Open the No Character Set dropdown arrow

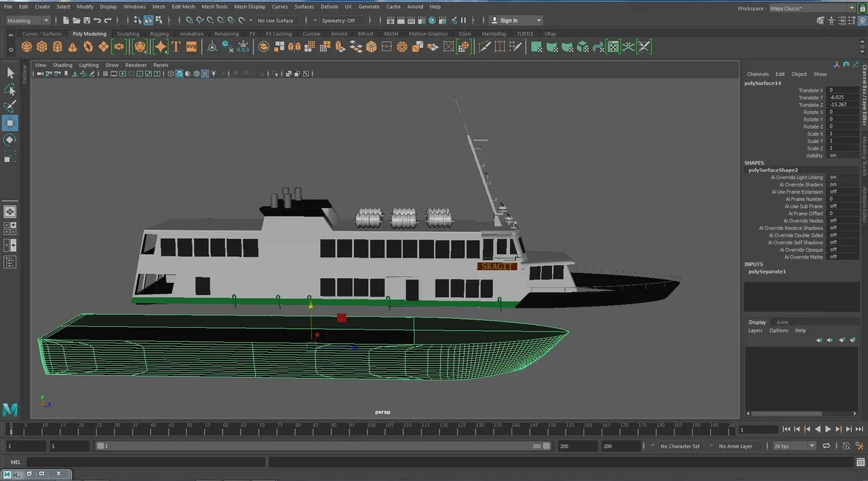pyautogui.click(x=654, y=446)
